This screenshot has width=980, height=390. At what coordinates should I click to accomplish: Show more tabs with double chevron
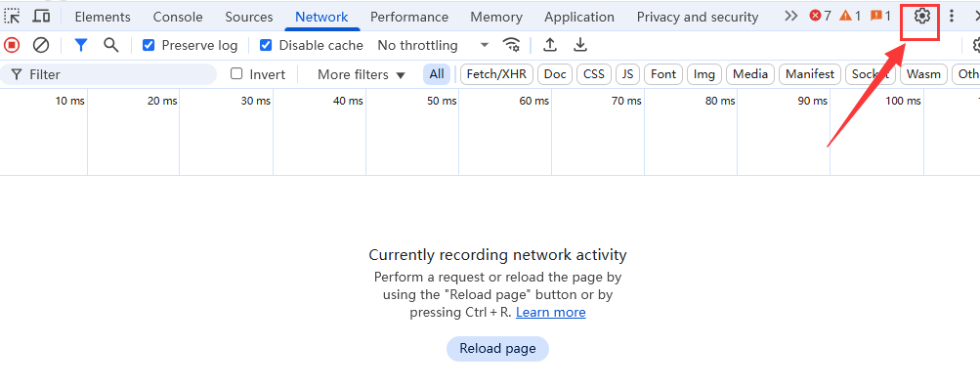791,17
